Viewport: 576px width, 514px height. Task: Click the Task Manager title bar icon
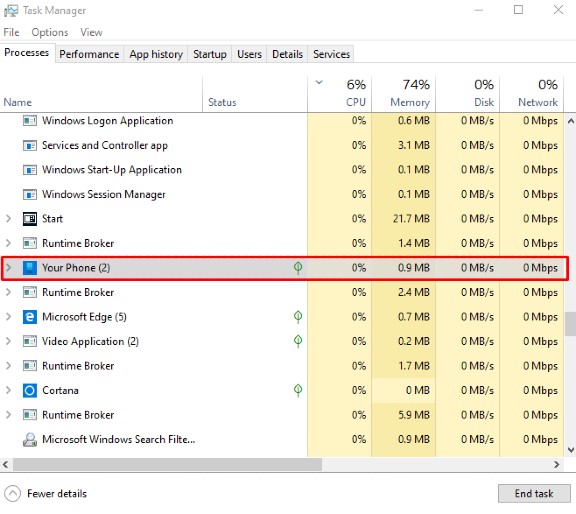coord(11,10)
